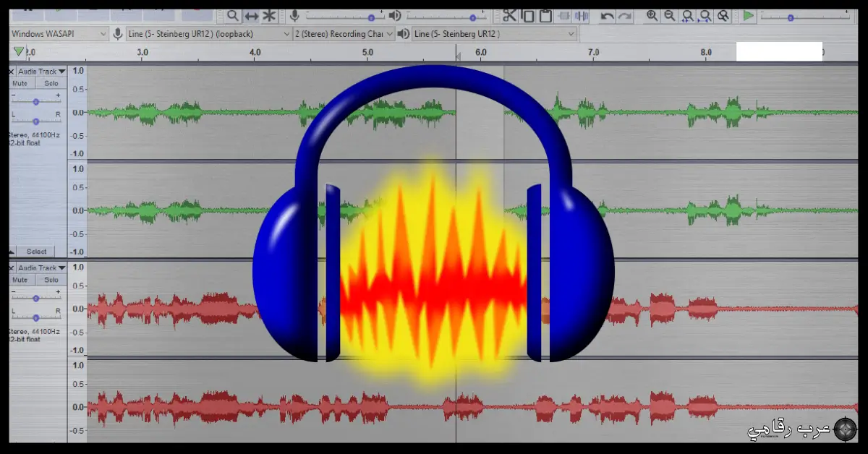The image size is (868, 454).
Task: Collapse the green track with the arrow
Action: [x=12, y=252]
